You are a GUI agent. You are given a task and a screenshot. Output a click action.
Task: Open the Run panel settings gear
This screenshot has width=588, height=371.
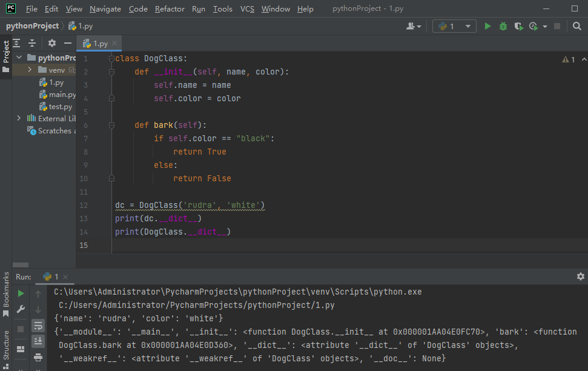(x=580, y=276)
